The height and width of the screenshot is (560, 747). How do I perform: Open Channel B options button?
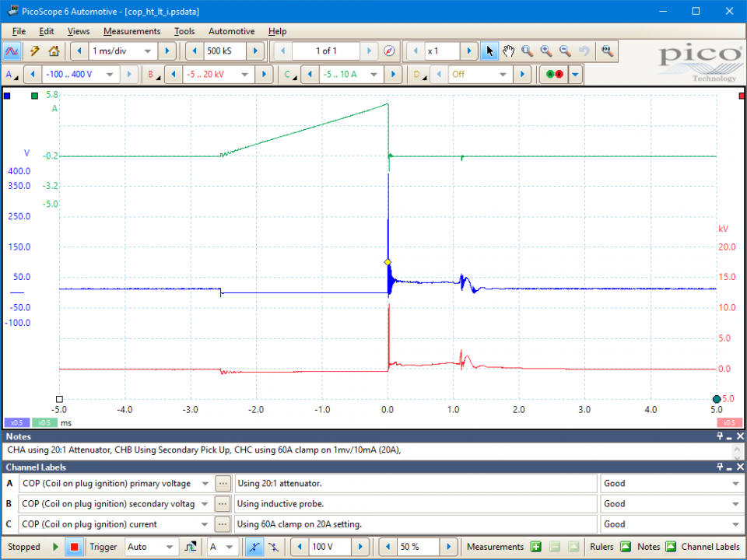click(x=153, y=75)
